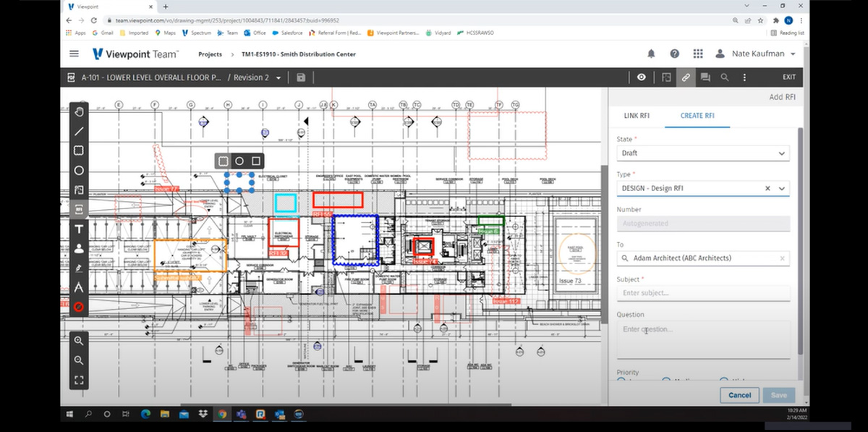The image size is (868, 432).
Task: Choose the ellipse markup tool
Action: pos(79,171)
